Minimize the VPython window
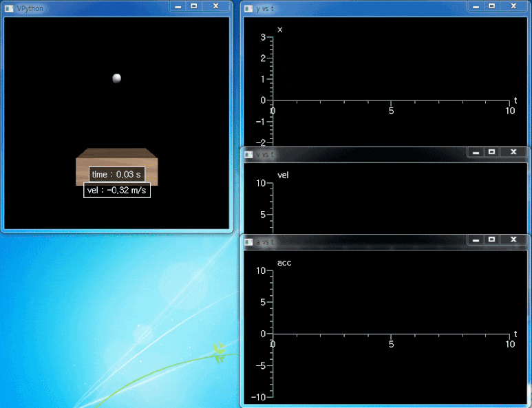 pos(178,6)
